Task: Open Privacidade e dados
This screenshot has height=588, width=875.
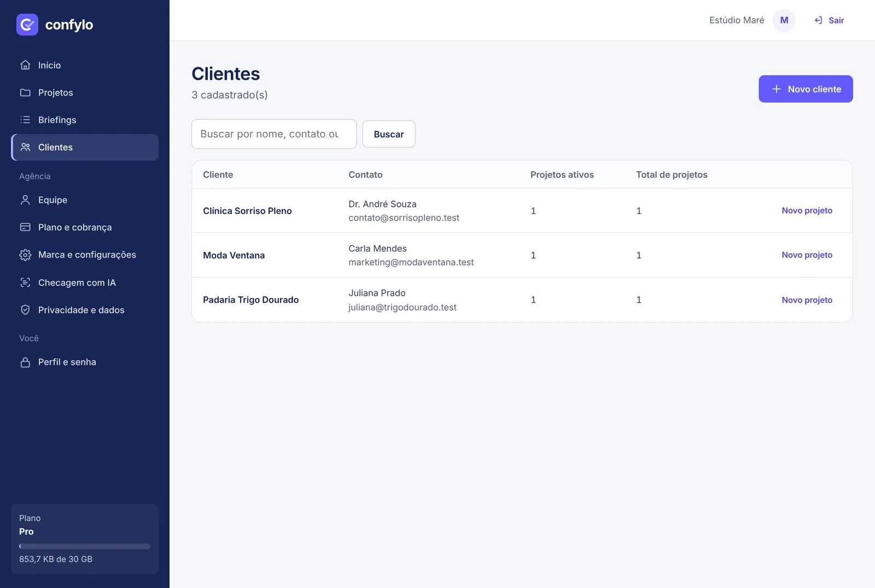Action: coord(85,310)
